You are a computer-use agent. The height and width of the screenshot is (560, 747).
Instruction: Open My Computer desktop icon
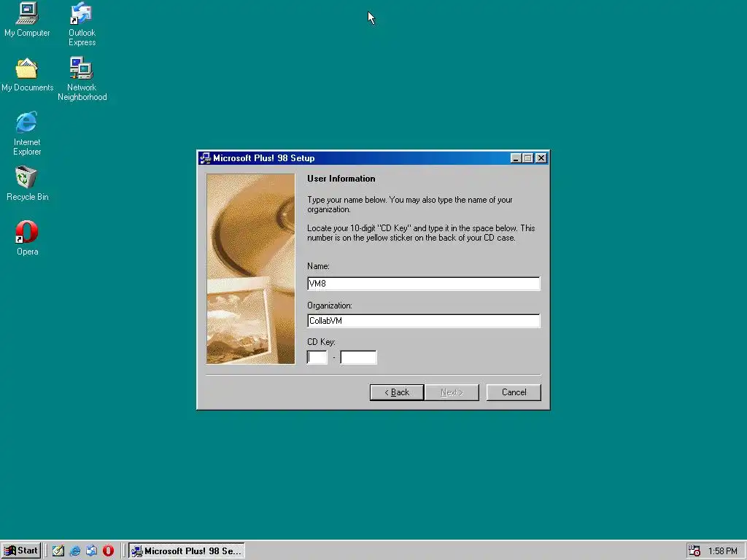[27, 20]
